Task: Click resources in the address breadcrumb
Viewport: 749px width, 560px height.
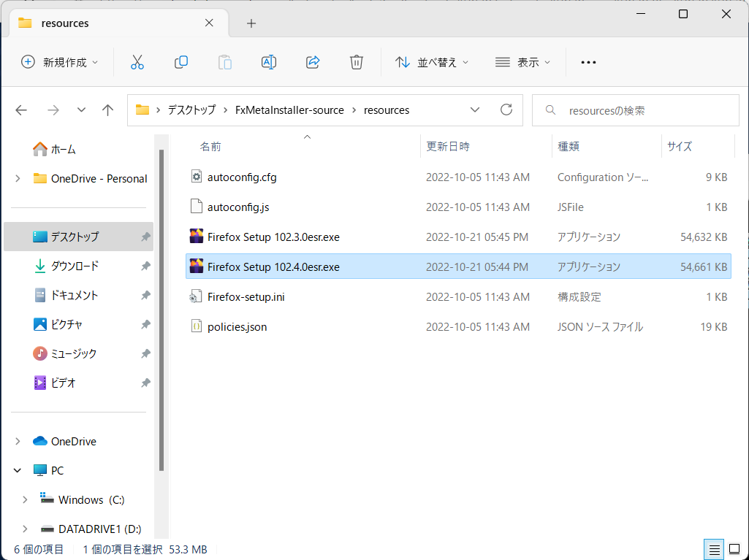Action: 387,110
